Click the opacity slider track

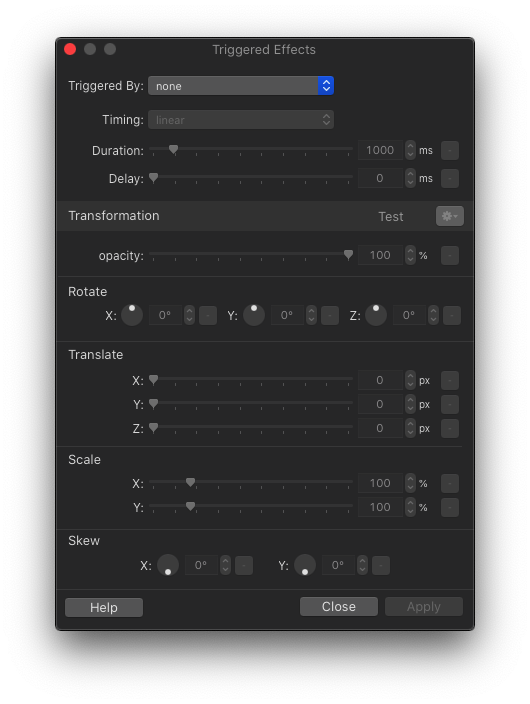click(251, 254)
